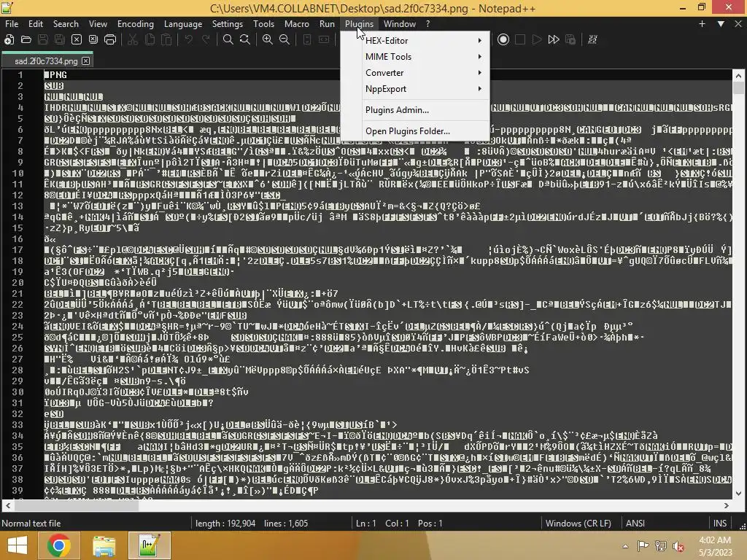Click the Cut scissors icon

(133, 39)
